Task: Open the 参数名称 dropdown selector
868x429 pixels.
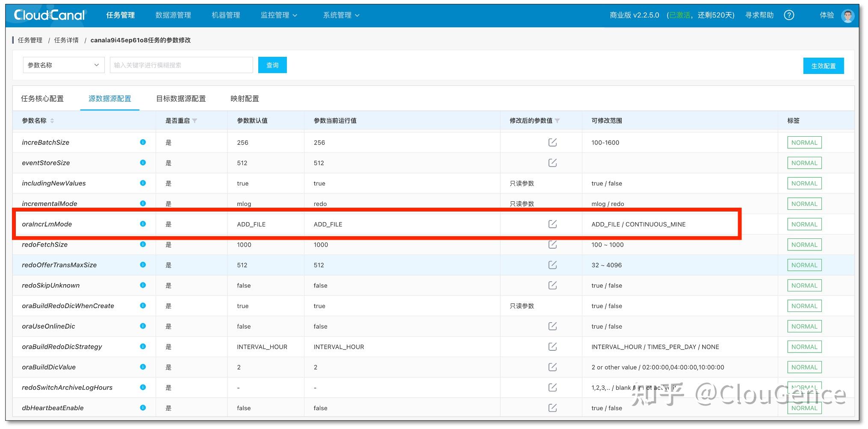Action: click(x=63, y=65)
